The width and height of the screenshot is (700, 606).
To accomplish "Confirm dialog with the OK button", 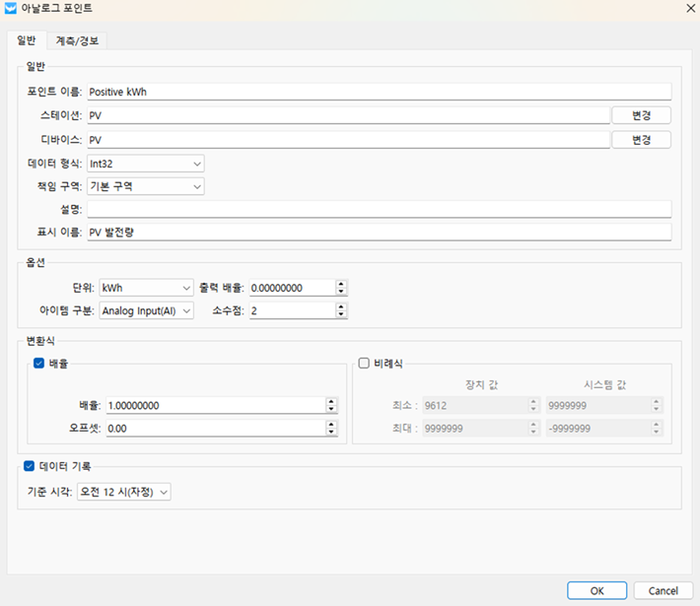I will coord(596,589).
